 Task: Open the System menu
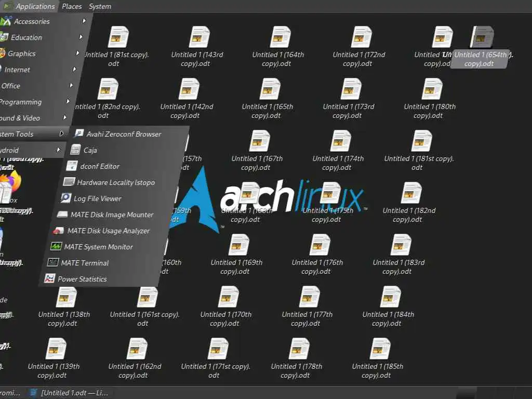point(100,6)
